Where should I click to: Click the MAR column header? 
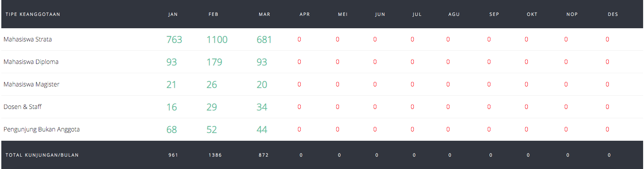[265, 15]
